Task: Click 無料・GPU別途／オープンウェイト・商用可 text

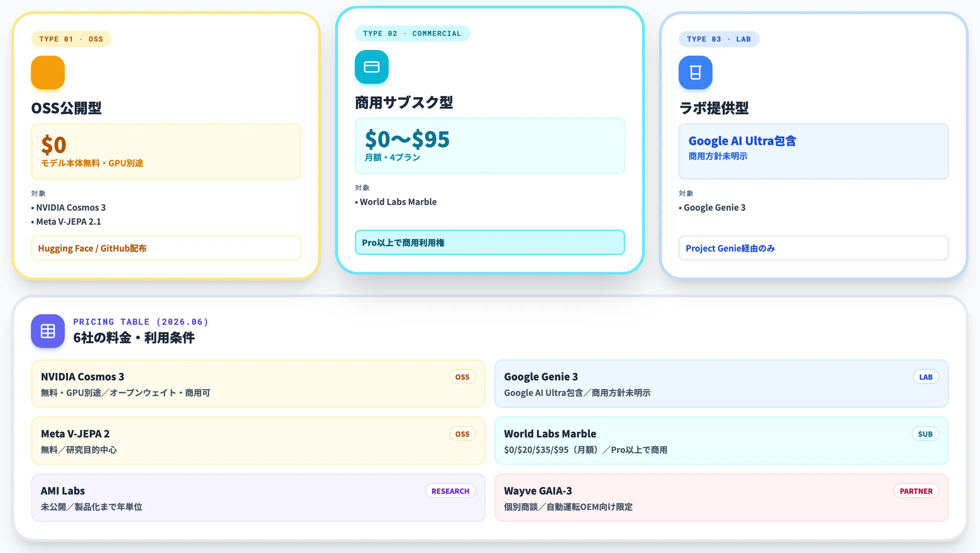Action: (x=126, y=393)
